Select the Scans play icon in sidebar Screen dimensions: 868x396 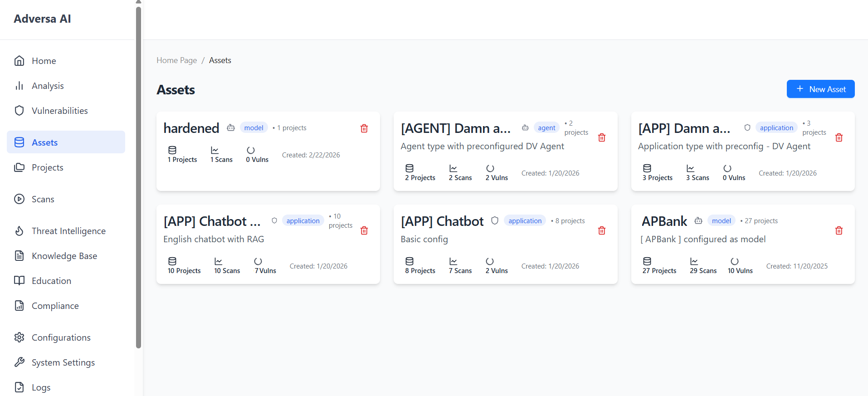click(19, 199)
